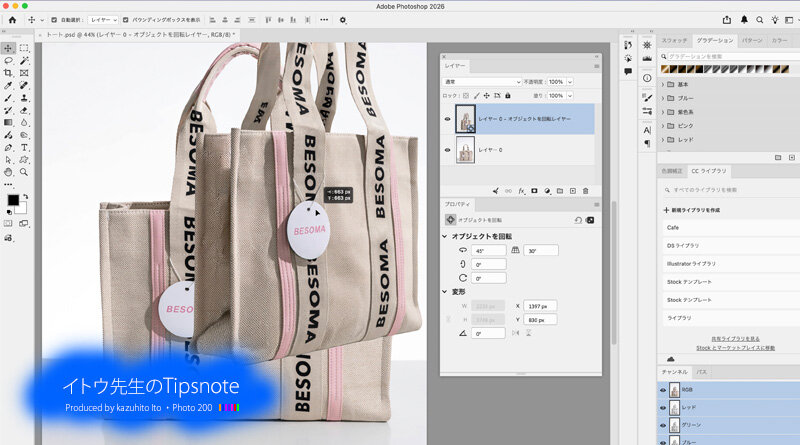Toggle lock transparent pixels
Image resolution: width=800 pixels, height=445 pixels.
coord(465,95)
